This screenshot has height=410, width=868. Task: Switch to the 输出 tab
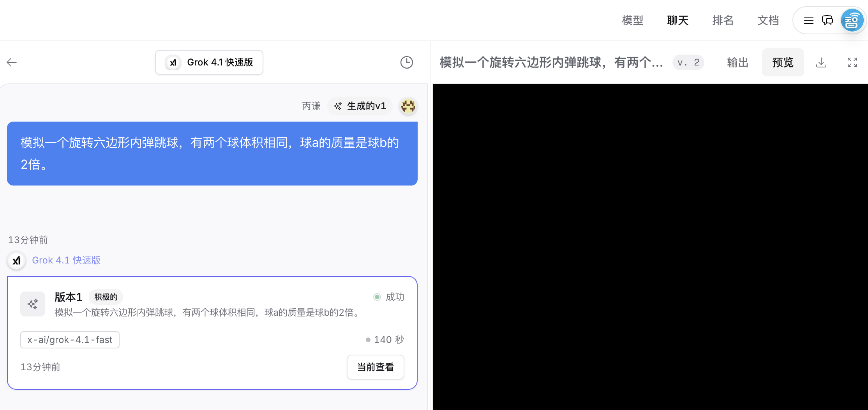[737, 62]
